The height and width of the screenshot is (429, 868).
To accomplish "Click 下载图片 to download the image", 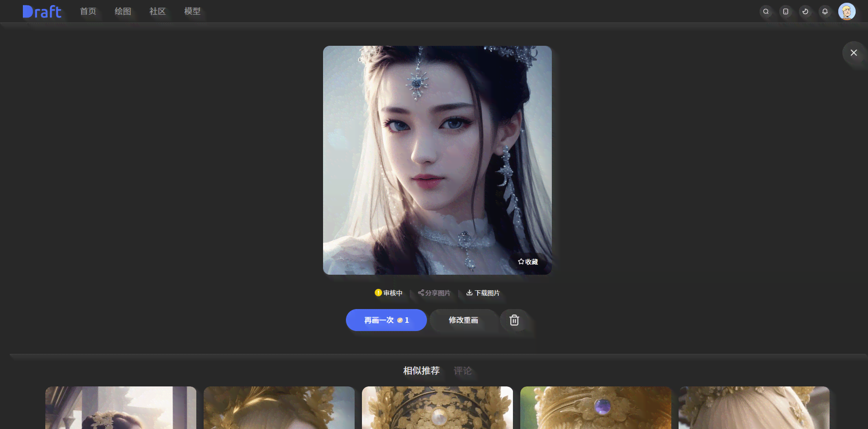I will tap(483, 293).
